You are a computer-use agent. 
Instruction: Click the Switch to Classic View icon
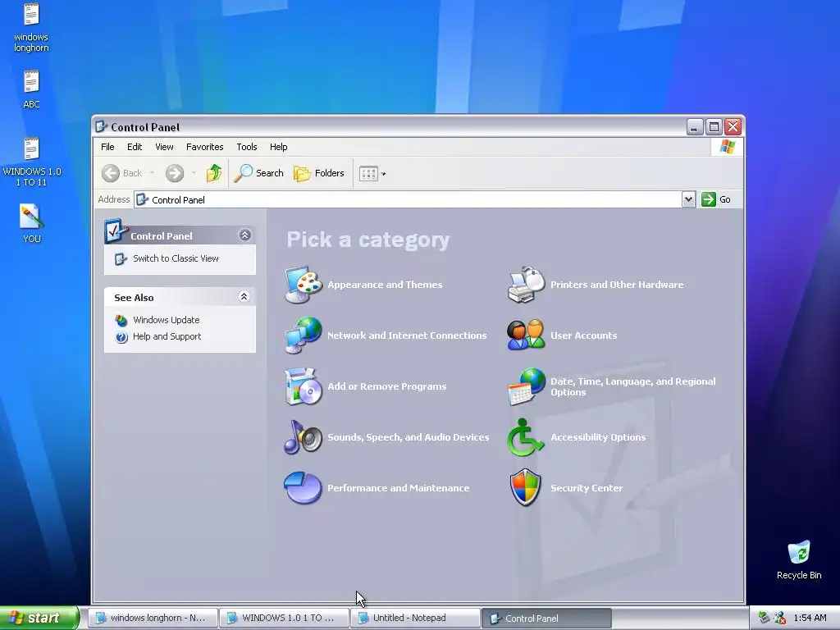click(121, 258)
